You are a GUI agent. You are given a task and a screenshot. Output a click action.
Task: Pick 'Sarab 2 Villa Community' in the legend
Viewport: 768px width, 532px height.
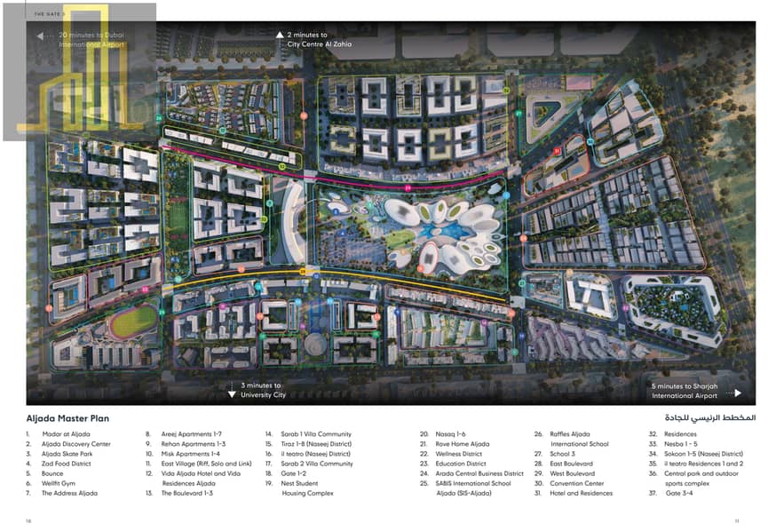tap(317, 464)
